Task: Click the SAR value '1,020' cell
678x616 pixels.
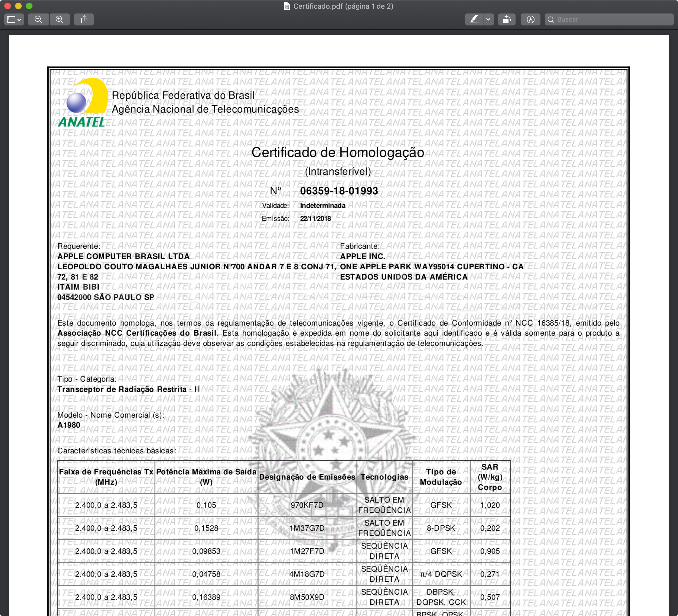Action: (x=490, y=505)
